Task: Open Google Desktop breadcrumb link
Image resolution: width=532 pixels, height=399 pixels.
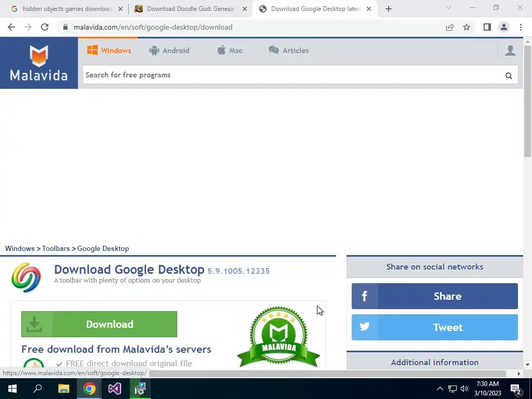Action: click(x=103, y=248)
